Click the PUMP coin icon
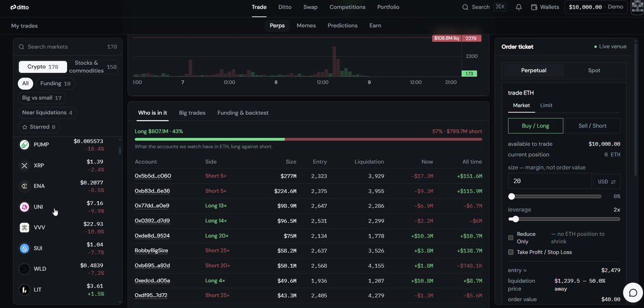This screenshot has height=308, width=644. coord(24,145)
